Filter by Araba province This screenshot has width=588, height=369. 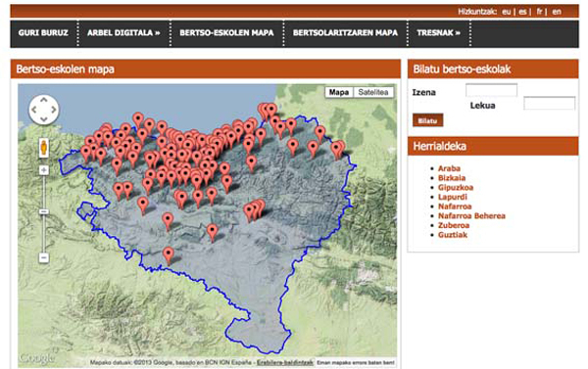449,168
